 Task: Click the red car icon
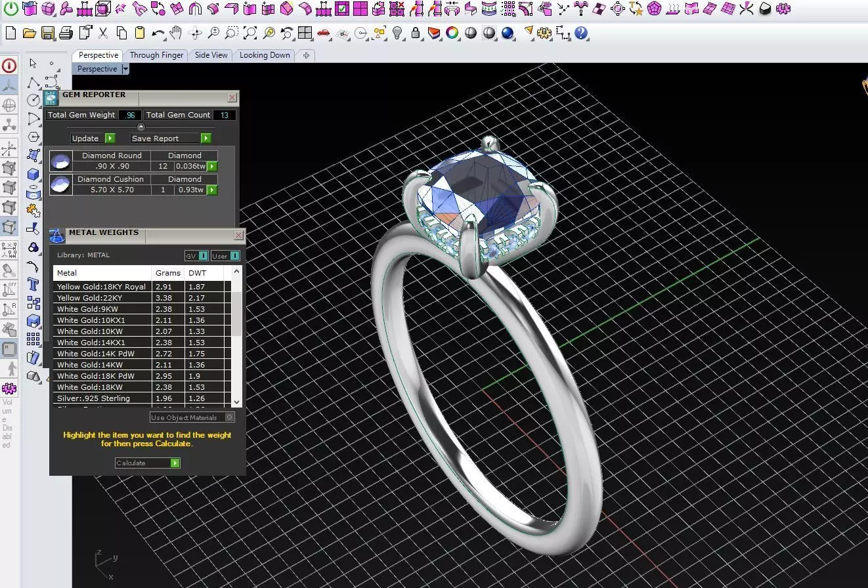click(x=323, y=33)
